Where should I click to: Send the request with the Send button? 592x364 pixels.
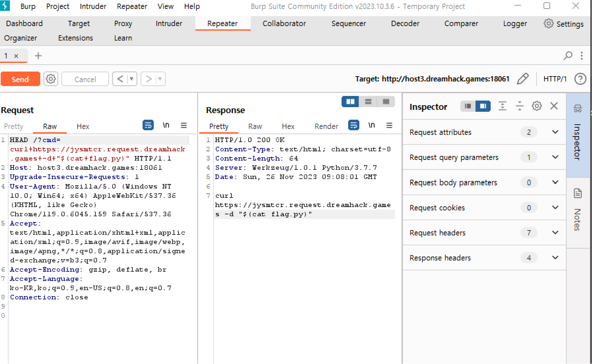[20, 79]
